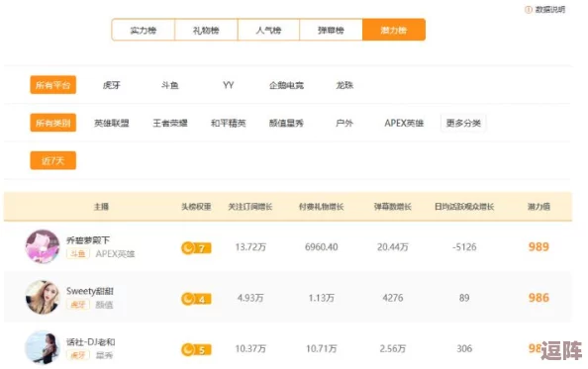Filter by 企鹅电竞 platform

pyautogui.click(x=286, y=85)
